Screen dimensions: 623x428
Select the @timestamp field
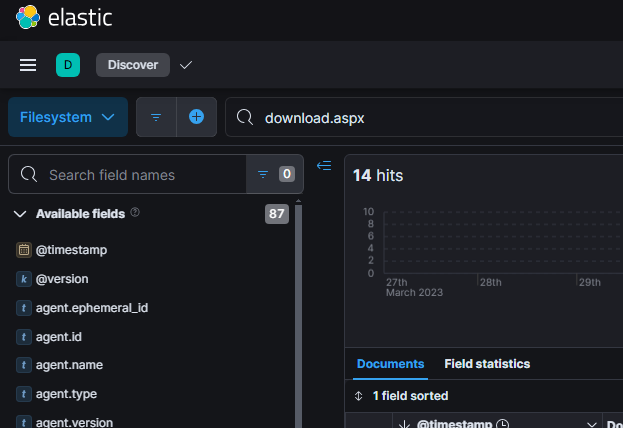(72, 250)
